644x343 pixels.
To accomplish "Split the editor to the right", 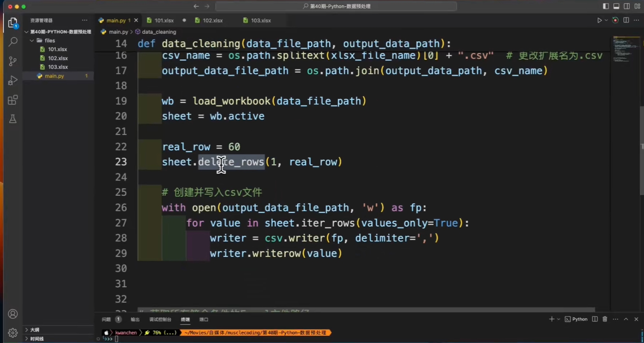I will [626, 20].
